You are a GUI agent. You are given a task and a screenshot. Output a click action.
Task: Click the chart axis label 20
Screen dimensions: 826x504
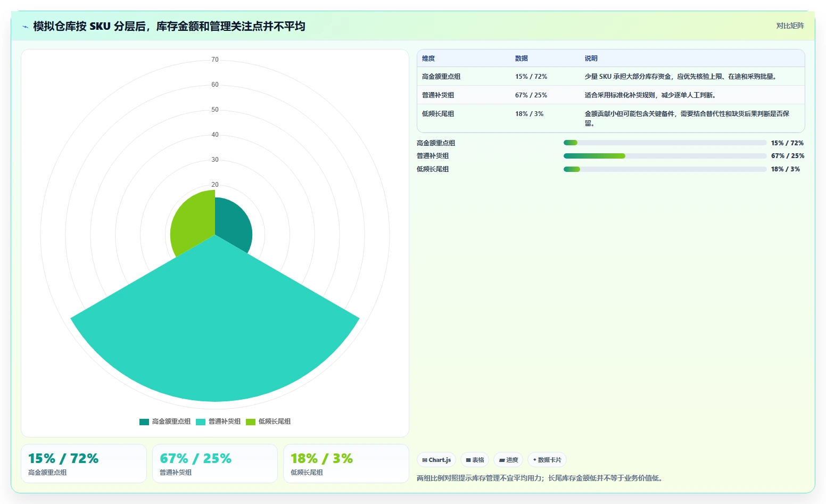click(215, 185)
